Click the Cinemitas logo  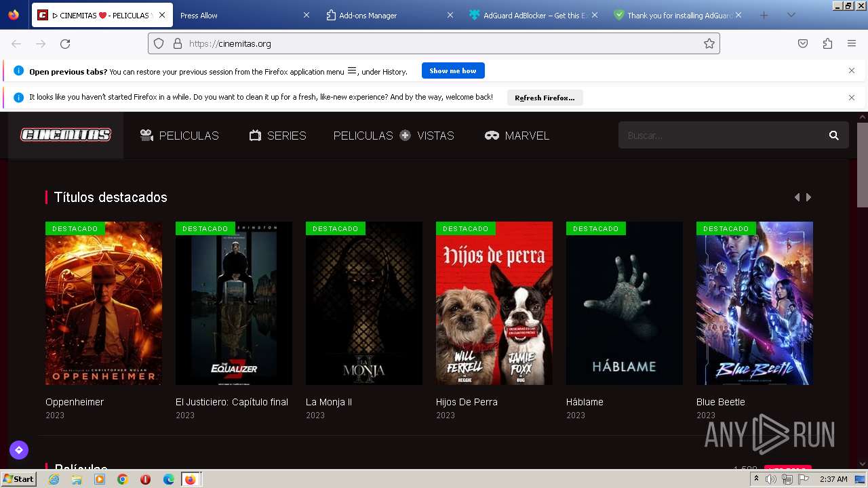pos(66,135)
